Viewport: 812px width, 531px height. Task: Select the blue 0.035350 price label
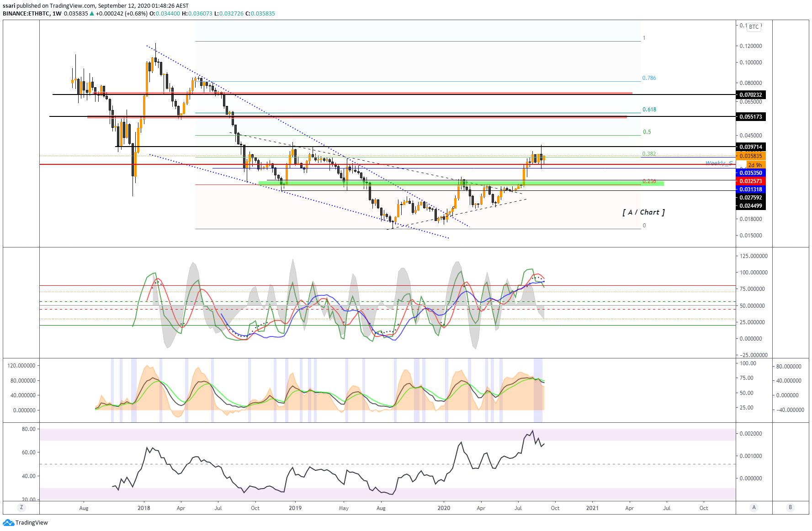click(751, 173)
